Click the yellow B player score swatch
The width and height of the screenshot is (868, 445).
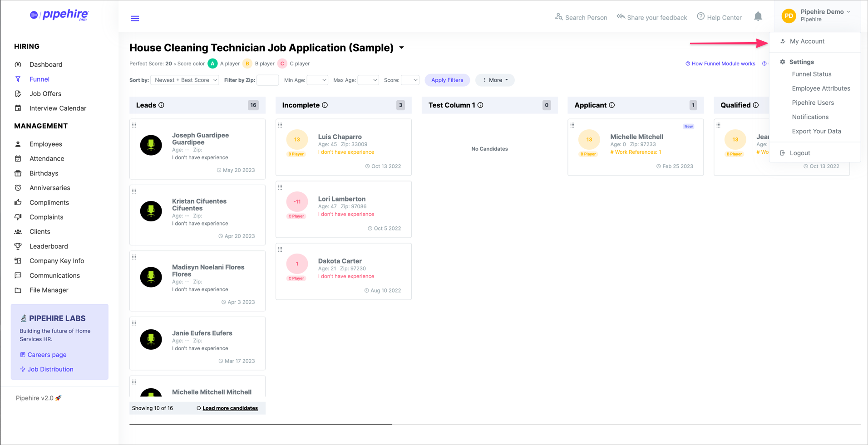point(247,64)
